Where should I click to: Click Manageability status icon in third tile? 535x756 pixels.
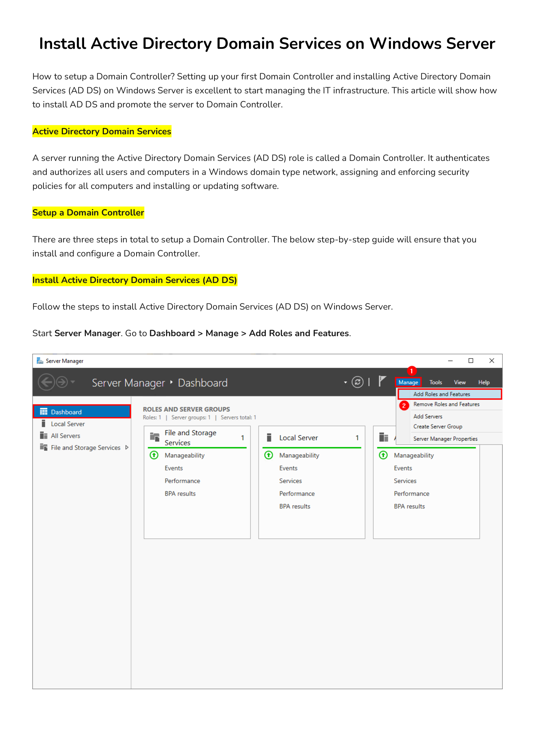point(383,455)
